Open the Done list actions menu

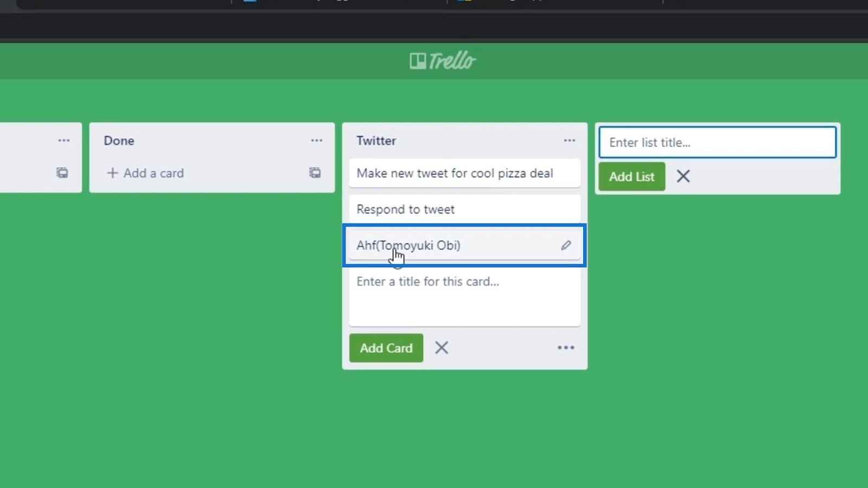tap(317, 140)
